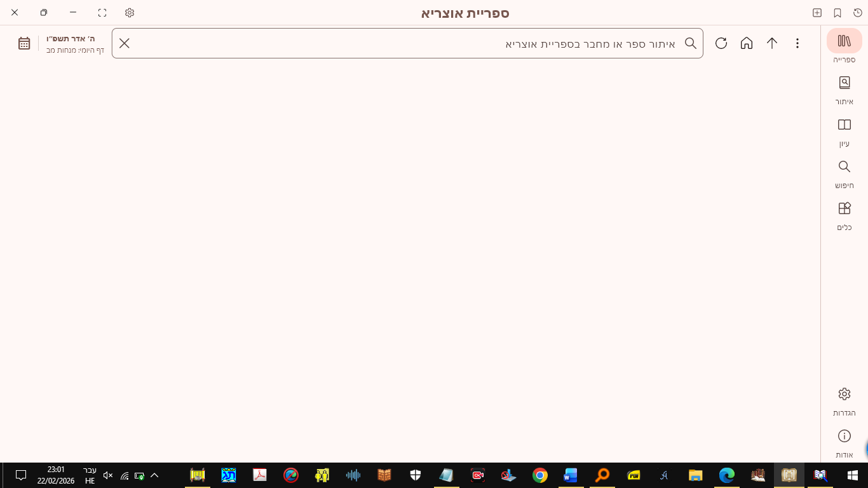Open the daily page דף היומי link
The height and width of the screenshot is (488, 868).
click(75, 50)
